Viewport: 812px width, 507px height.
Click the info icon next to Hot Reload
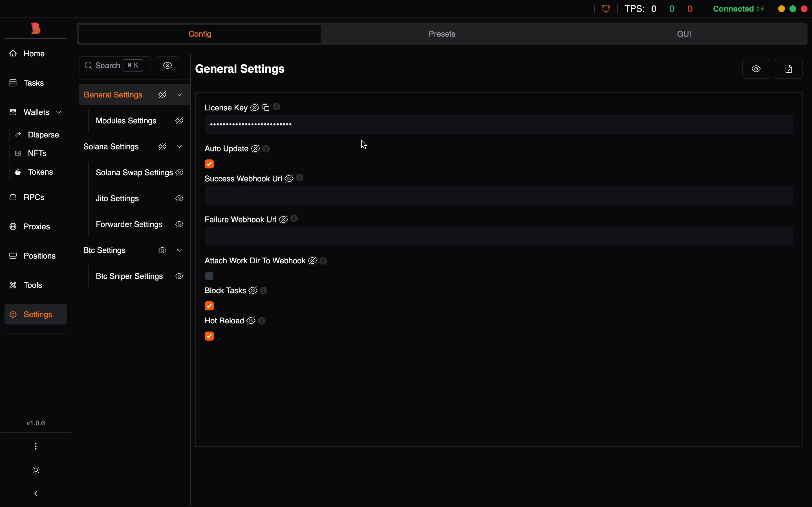(x=262, y=321)
